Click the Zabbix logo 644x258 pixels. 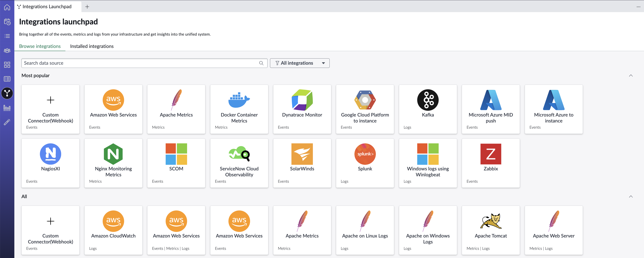491,154
